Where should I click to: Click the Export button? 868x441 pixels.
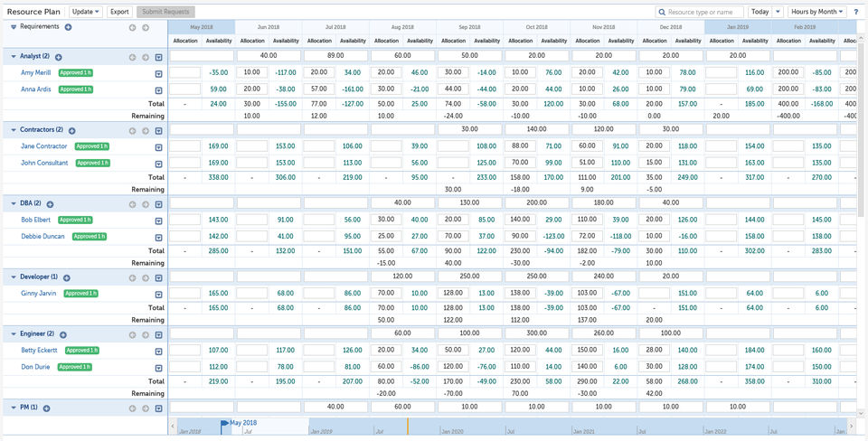(x=119, y=12)
